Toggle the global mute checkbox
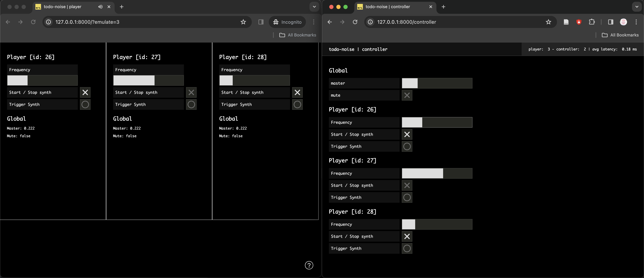The image size is (644, 278). pyautogui.click(x=407, y=95)
